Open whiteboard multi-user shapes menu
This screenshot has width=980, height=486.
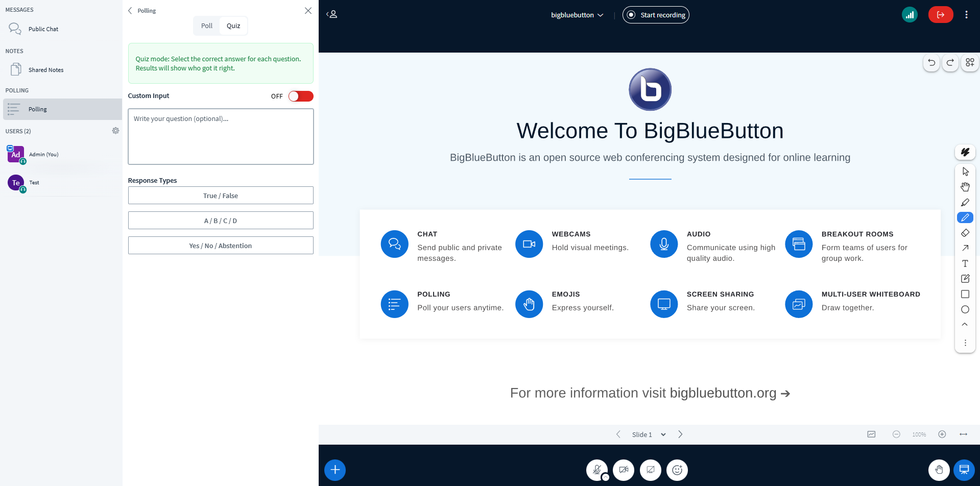(x=970, y=62)
